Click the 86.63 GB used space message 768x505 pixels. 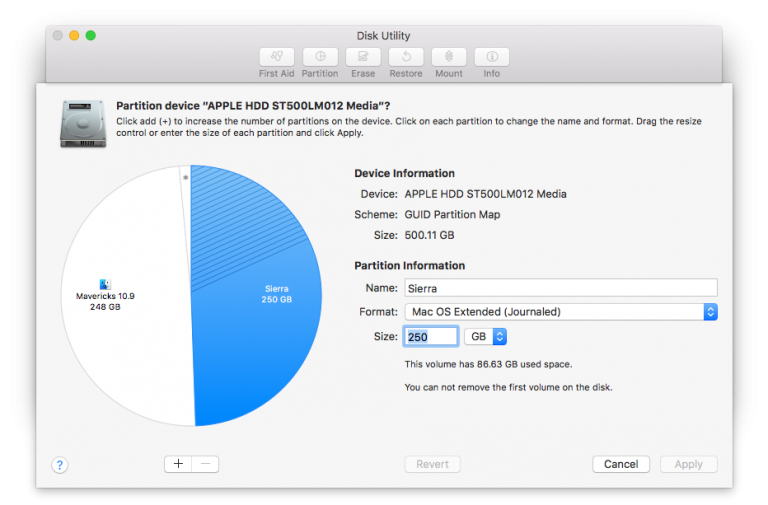pyautogui.click(x=488, y=364)
